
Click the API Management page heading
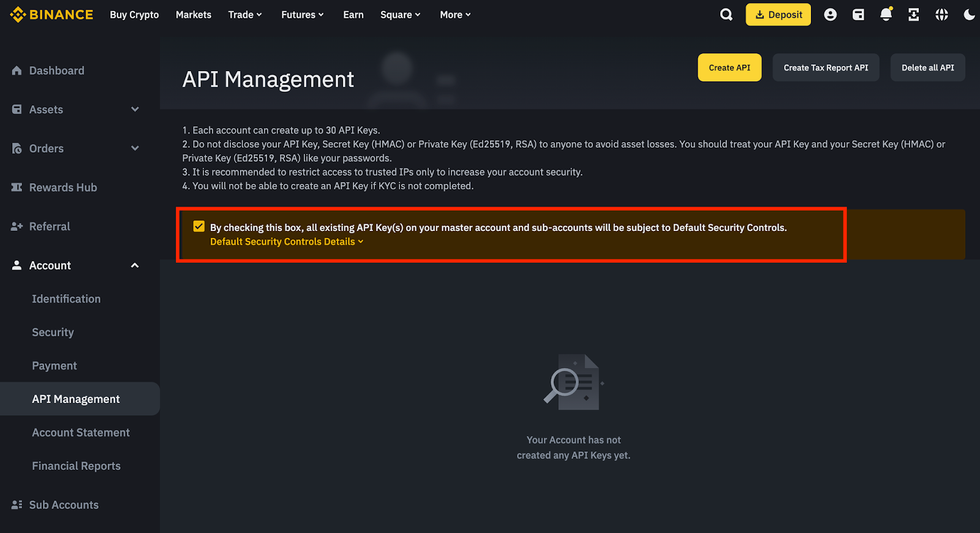click(268, 80)
